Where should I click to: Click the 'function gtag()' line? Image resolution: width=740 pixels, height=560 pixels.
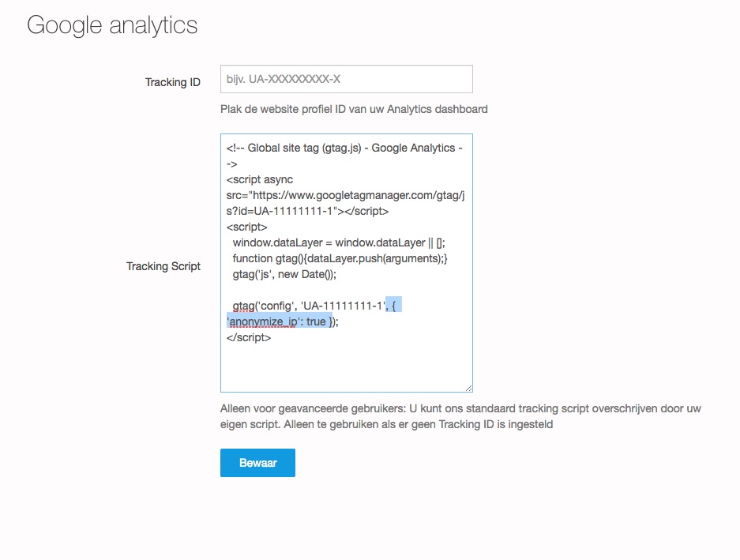(340, 258)
